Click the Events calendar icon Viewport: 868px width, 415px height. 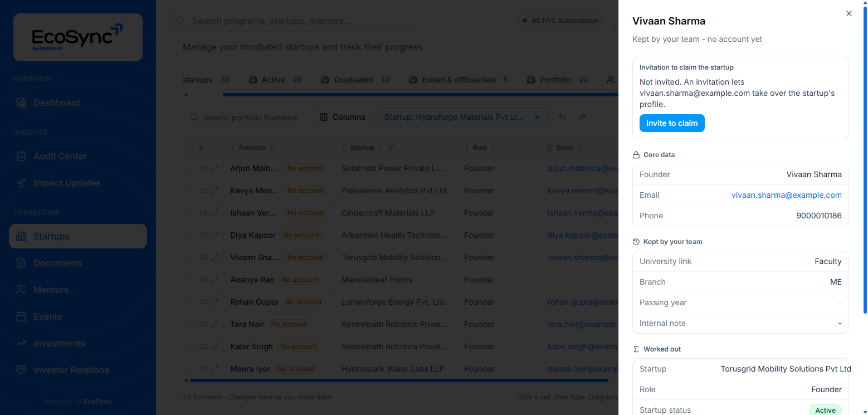click(x=21, y=316)
